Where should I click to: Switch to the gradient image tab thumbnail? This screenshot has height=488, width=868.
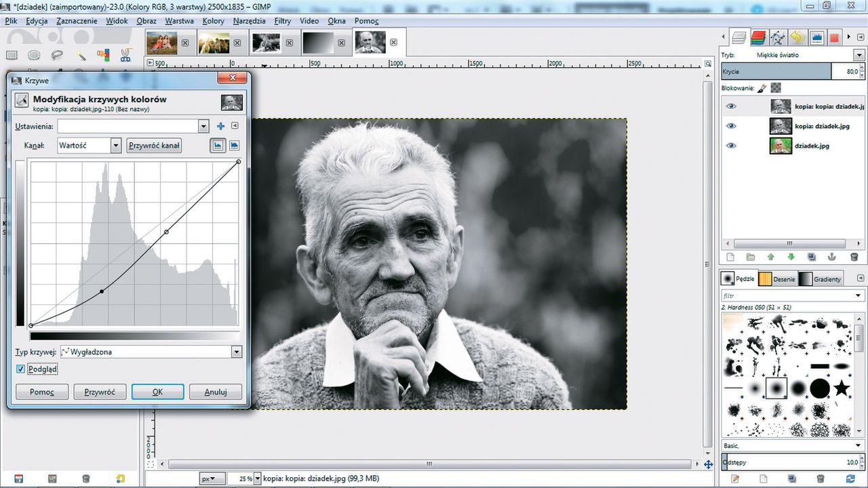point(318,43)
